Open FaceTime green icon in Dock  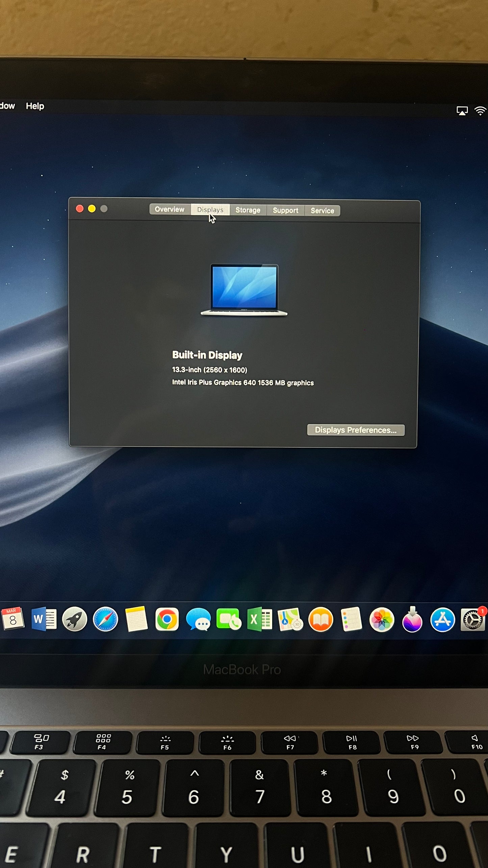click(229, 619)
